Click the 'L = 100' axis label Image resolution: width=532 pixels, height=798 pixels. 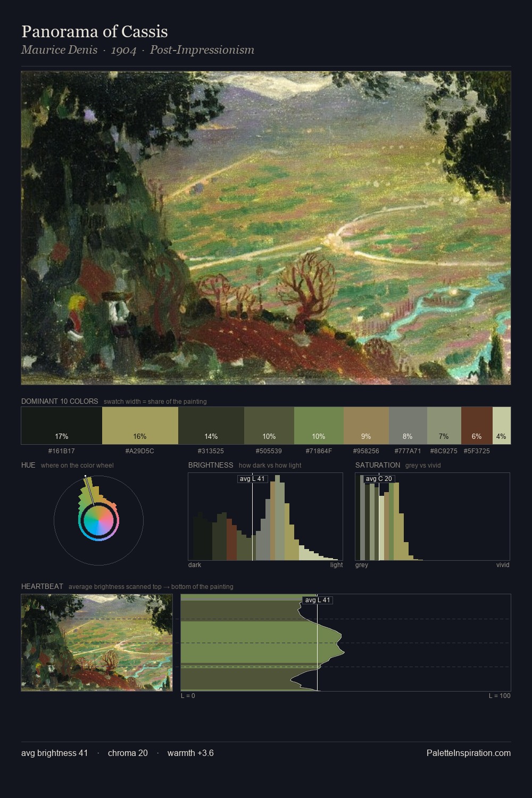pyautogui.click(x=500, y=696)
